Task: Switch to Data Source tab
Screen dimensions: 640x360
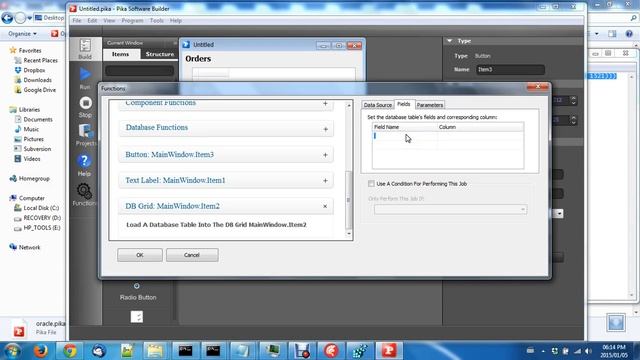Action: tap(378, 105)
